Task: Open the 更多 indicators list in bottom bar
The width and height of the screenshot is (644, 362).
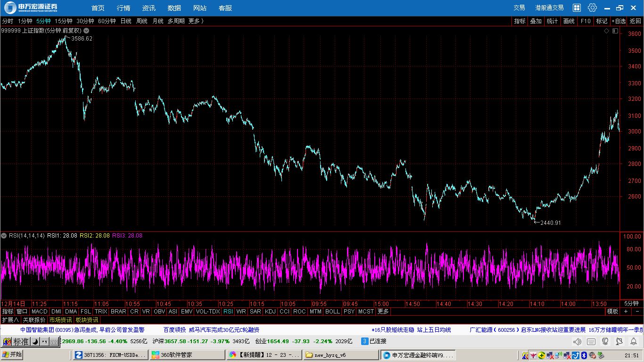Action: (383, 311)
